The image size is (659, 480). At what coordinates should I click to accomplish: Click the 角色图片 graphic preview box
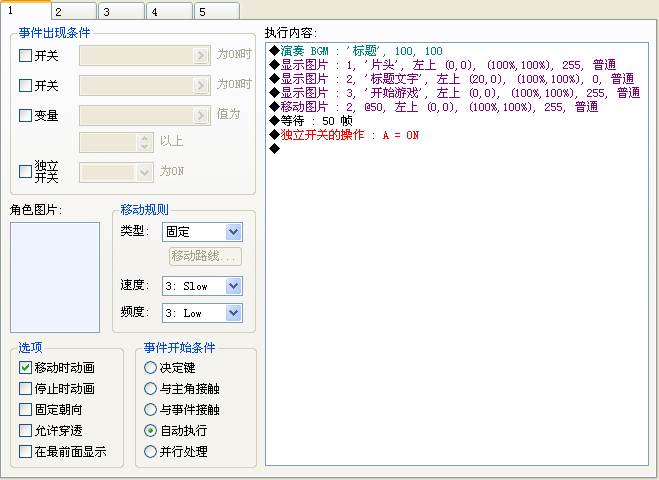[55, 277]
